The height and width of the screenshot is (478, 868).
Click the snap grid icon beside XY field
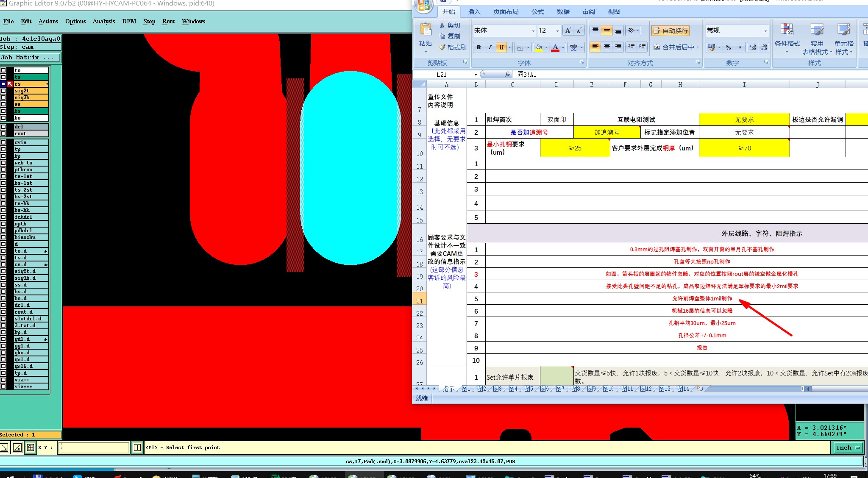[x=30, y=447]
